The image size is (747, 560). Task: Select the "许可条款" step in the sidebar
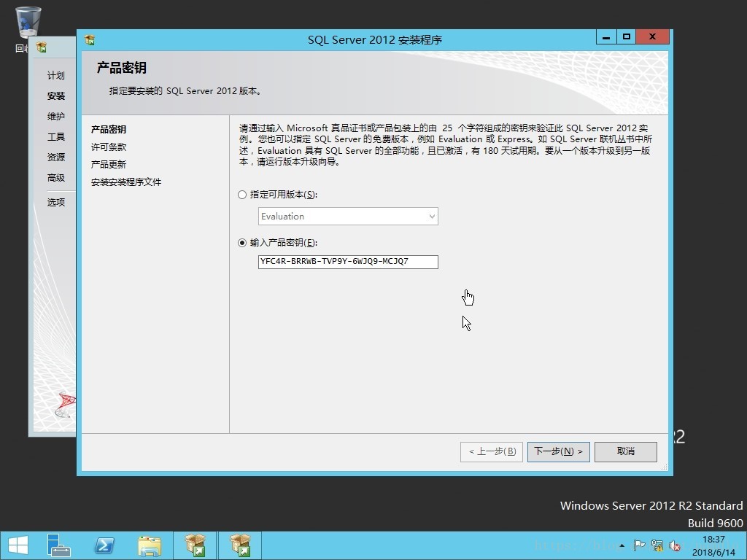pyautogui.click(x=109, y=147)
